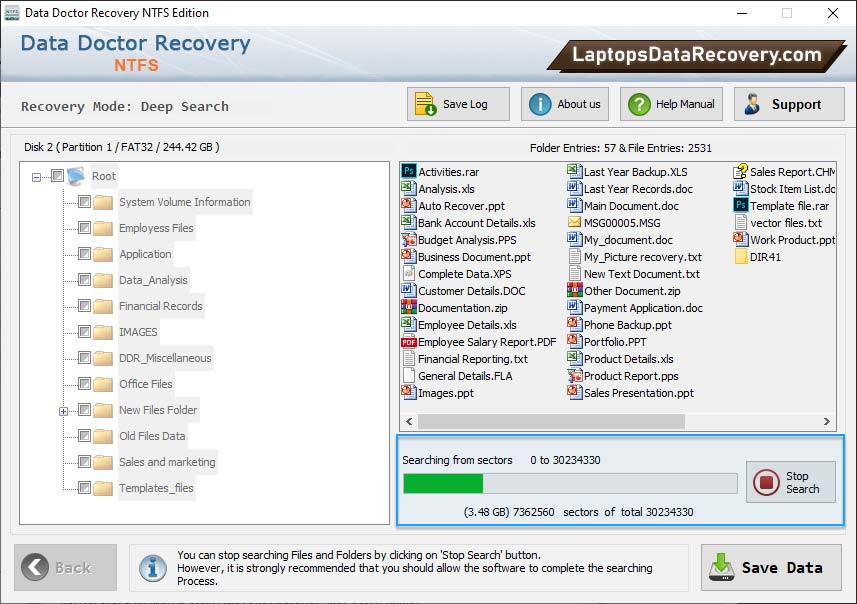Select the Customer Details.DOC Word icon
This screenshot has height=604, width=857.
[408, 290]
